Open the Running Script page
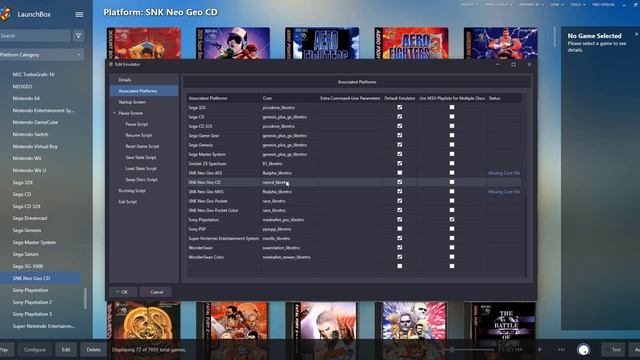 pos(132,191)
